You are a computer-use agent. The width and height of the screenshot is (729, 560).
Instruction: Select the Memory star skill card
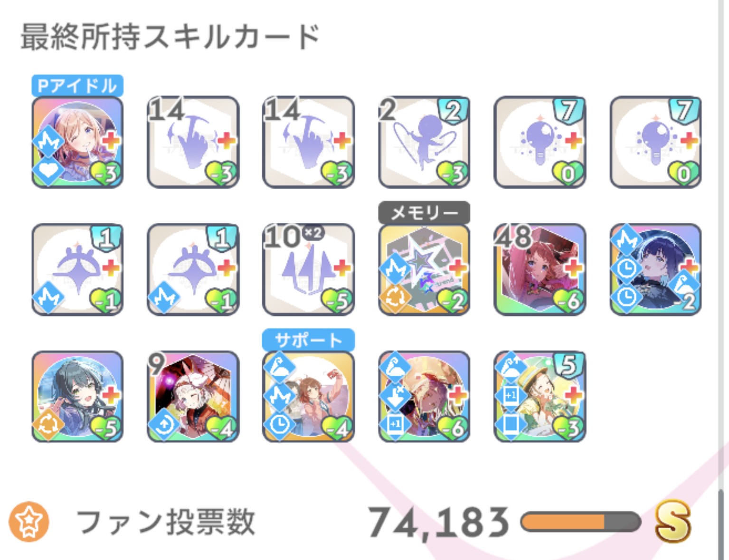point(424,269)
